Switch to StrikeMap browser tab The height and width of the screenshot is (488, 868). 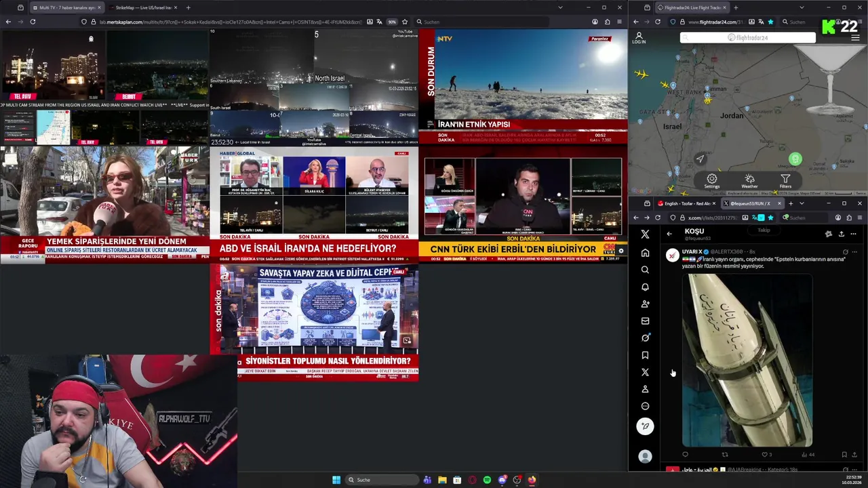tap(142, 7)
